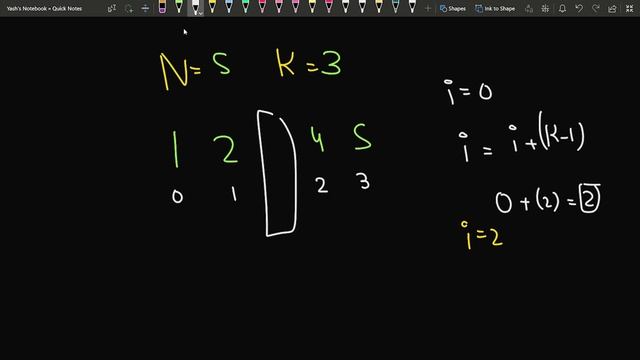Click the Insert or Remove Space tool
Image resolution: width=640 pixels, height=360 pixels.
[x=145, y=8]
